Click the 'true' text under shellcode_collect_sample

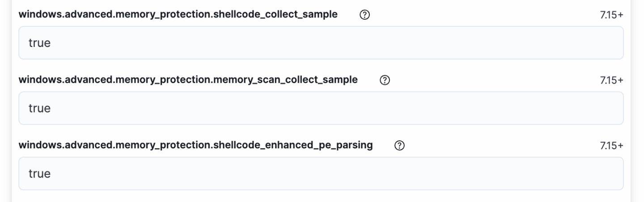[x=39, y=43]
